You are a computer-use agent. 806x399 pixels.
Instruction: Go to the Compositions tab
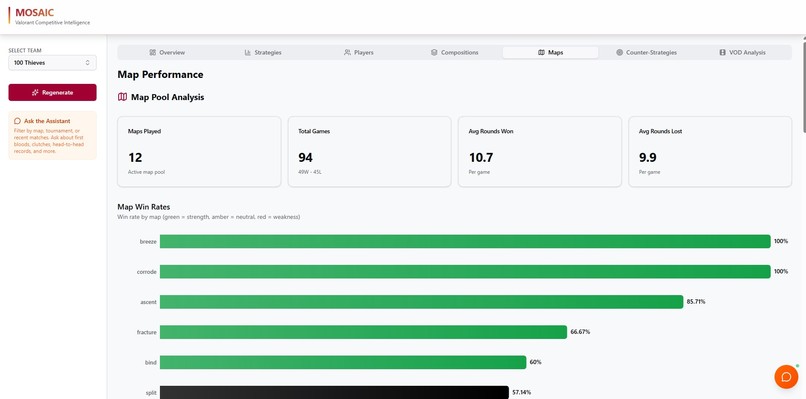454,52
